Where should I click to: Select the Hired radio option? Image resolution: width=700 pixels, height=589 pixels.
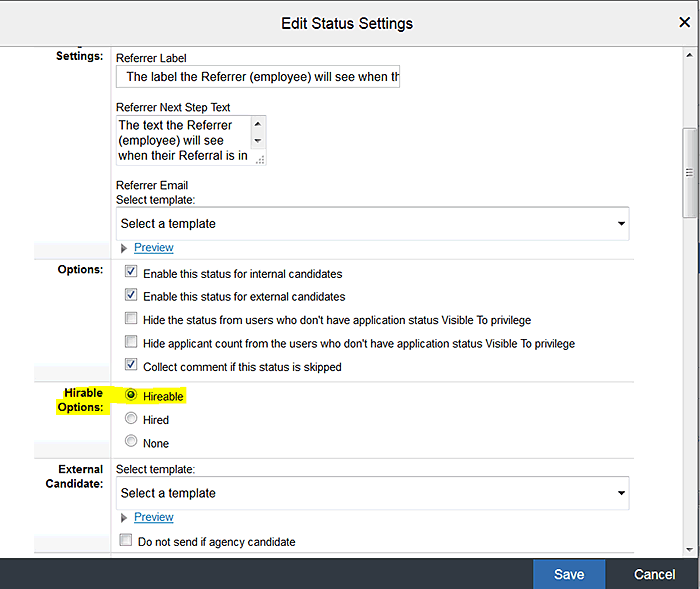[131, 419]
